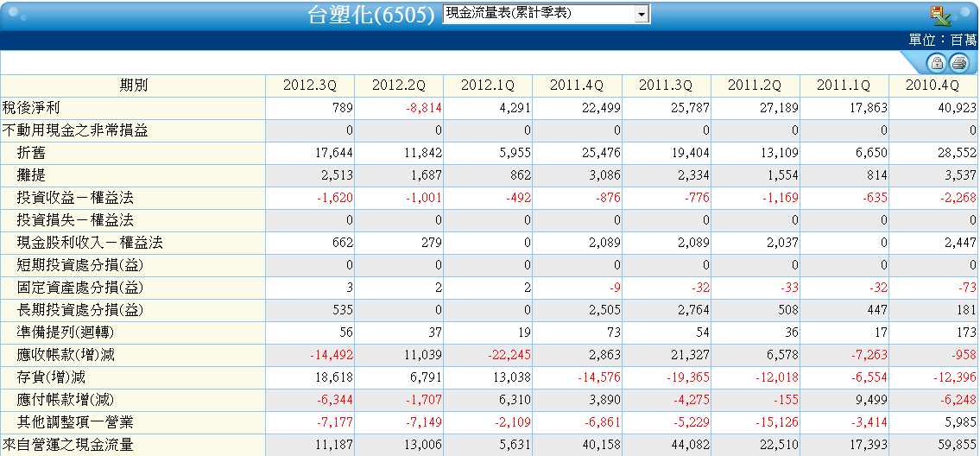Click the 789 net profit value
Image resolution: width=980 pixels, height=456 pixels.
343,108
